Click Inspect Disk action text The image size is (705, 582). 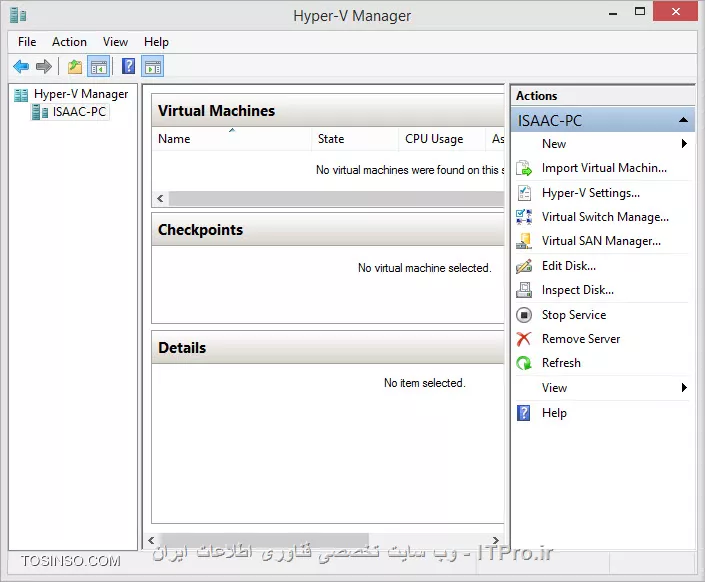(578, 290)
